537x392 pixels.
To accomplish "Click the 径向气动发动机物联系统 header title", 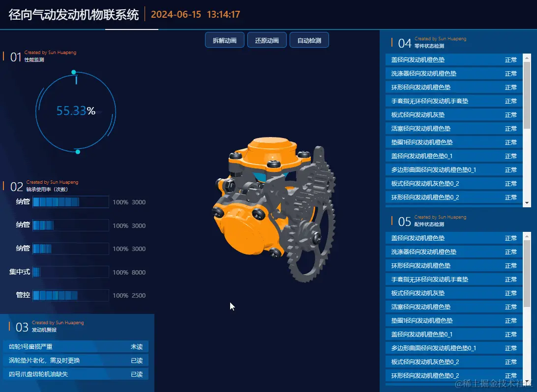I will click(x=74, y=14).
